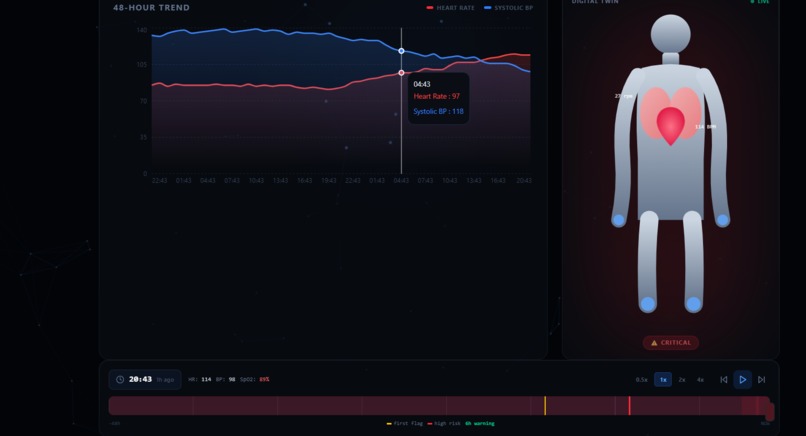806x436 pixels.
Task: Select the heart on the digital twin
Action: tap(671, 125)
